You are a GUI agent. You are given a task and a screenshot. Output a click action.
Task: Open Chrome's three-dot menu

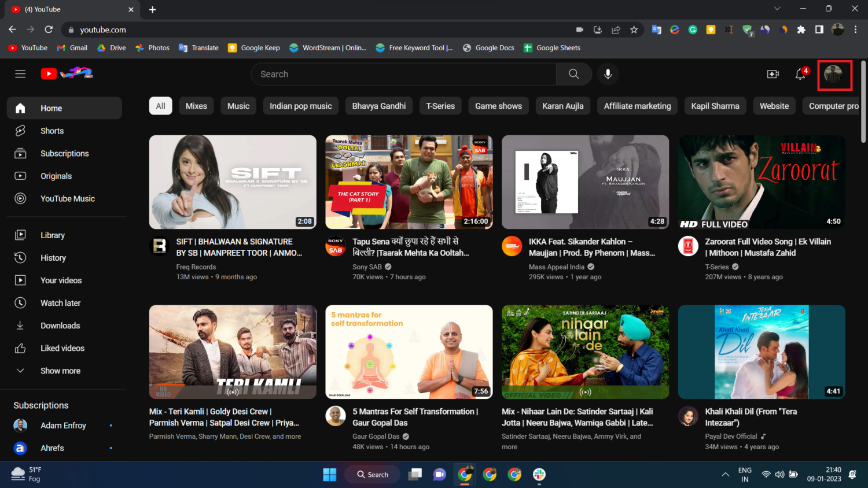click(x=855, y=29)
